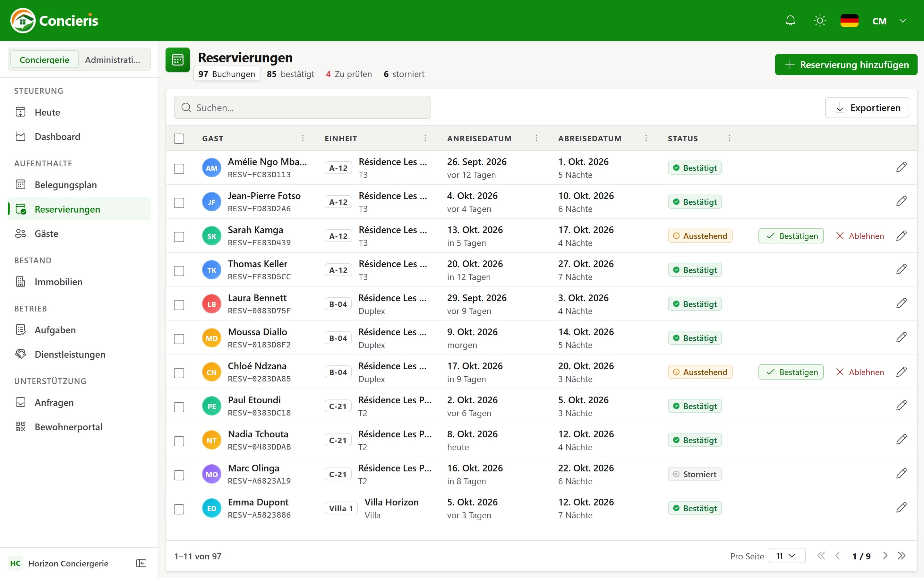Open Gast column options menu
The image size is (924, 578).
point(303,138)
